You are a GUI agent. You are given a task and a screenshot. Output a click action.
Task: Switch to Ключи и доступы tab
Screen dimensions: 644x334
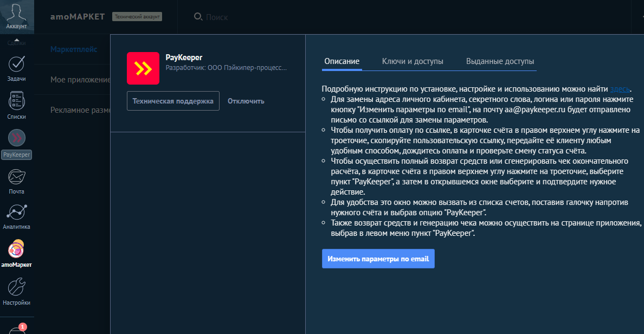tap(413, 61)
